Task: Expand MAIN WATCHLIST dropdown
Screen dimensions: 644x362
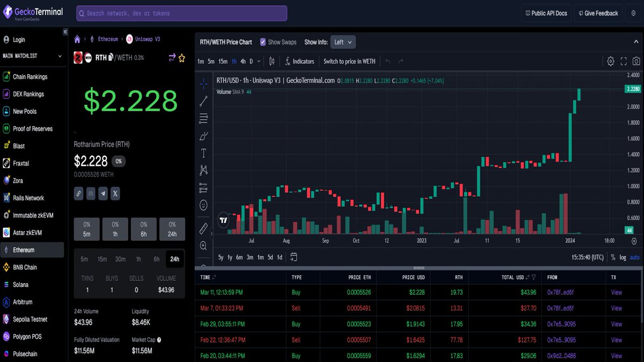Action: (60, 56)
